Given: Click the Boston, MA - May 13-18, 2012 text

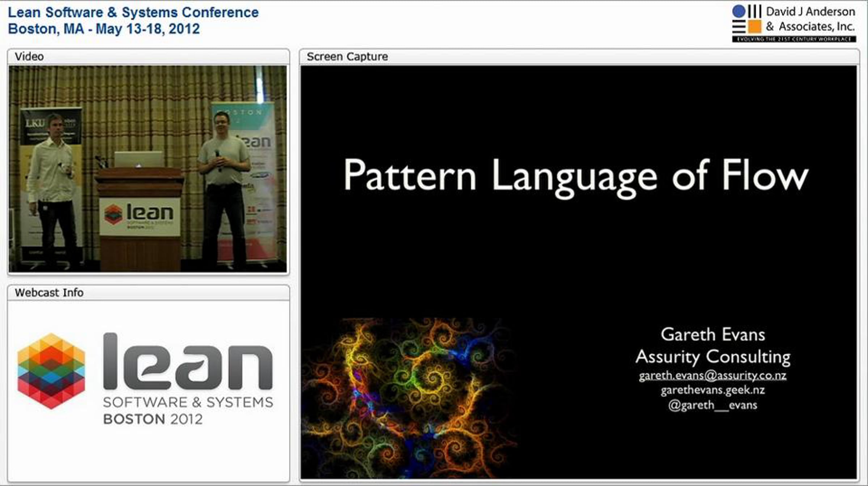Looking at the screenshot, I should tap(104, 29).
